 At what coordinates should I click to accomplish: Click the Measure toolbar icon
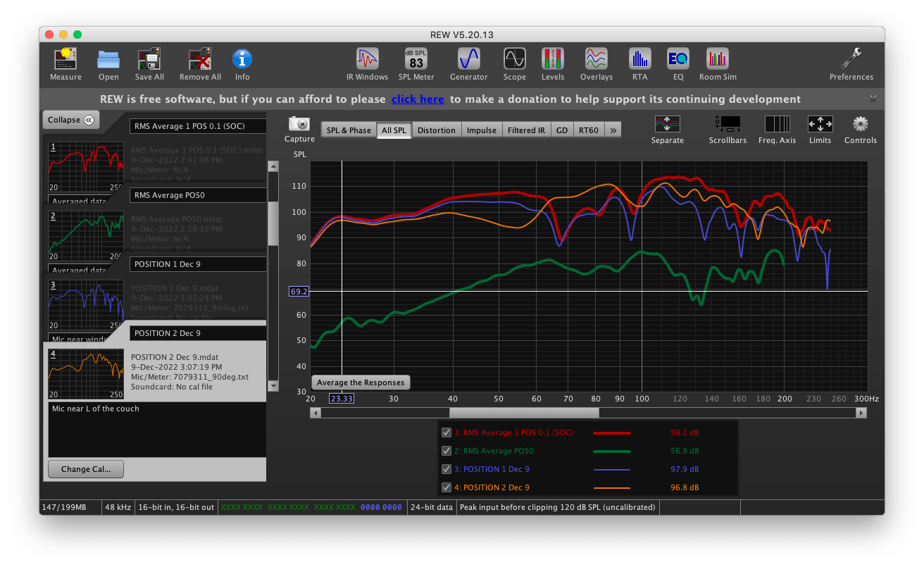coord(65,58)
